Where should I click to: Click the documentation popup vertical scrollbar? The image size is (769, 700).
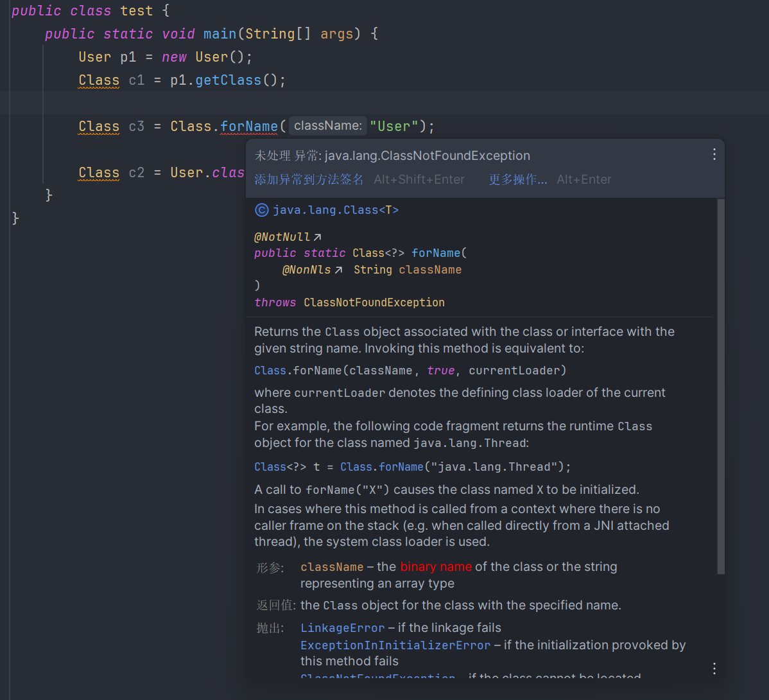coord(720,385)
